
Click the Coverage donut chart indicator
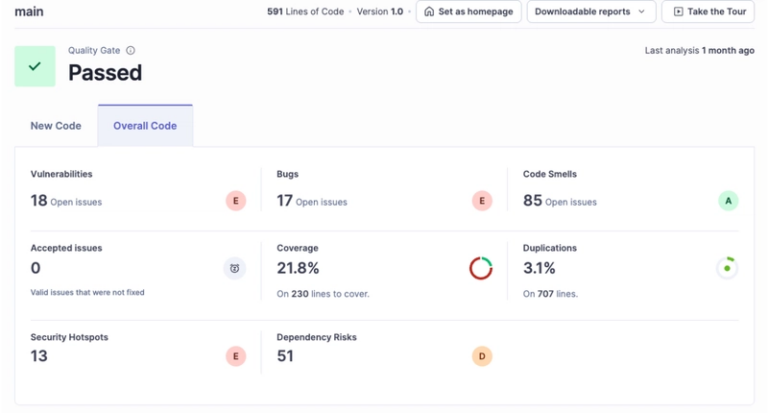coord(481,268)
